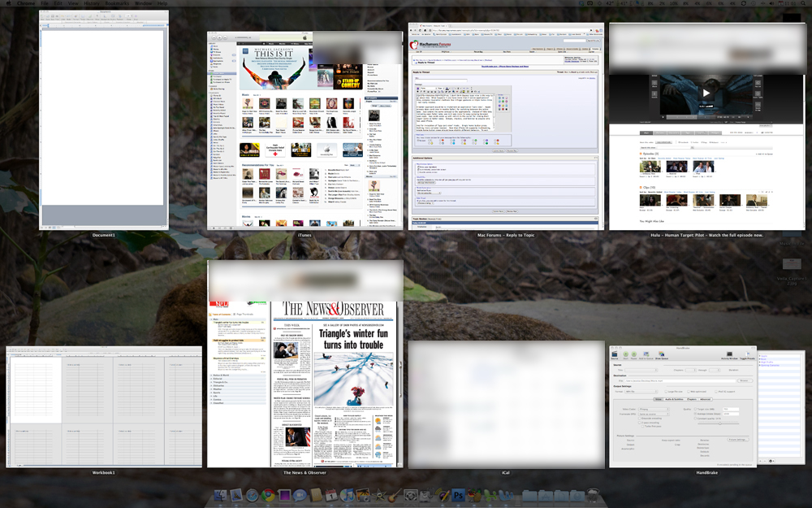
Task: Click HandBrake's Browse button
Action: coord(745,380)
